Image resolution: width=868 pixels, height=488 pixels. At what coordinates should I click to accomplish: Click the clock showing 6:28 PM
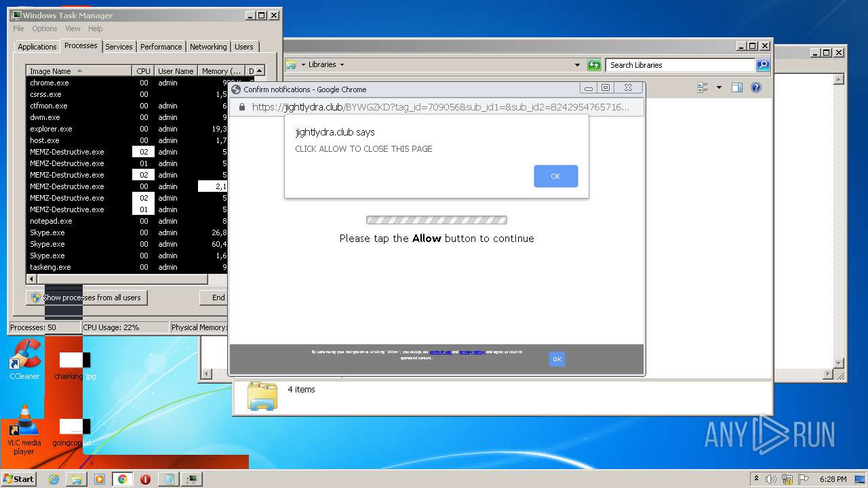(833, 479)
